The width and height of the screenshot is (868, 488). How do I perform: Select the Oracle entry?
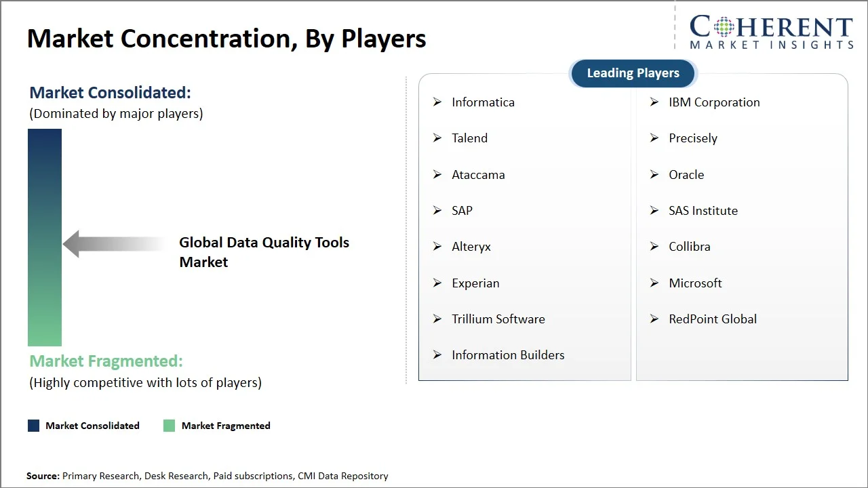coord(686,175)
